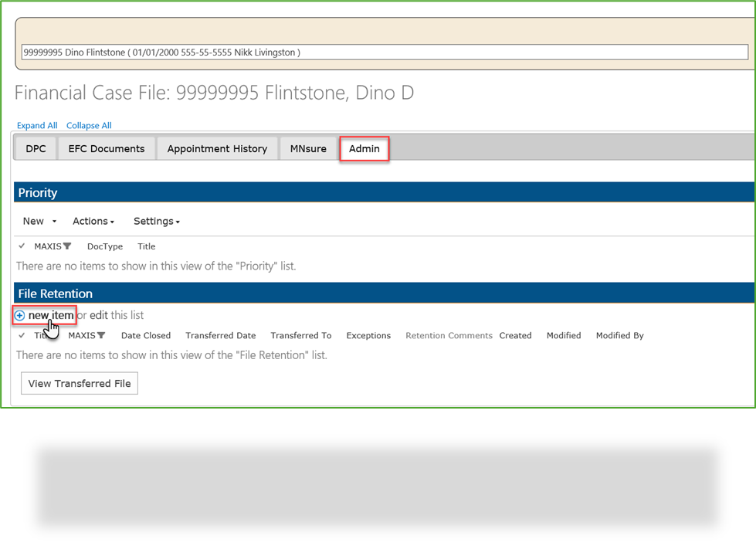
Task: Click the Collapse All link
Action: pyautogui.click(x=88, y=125)
